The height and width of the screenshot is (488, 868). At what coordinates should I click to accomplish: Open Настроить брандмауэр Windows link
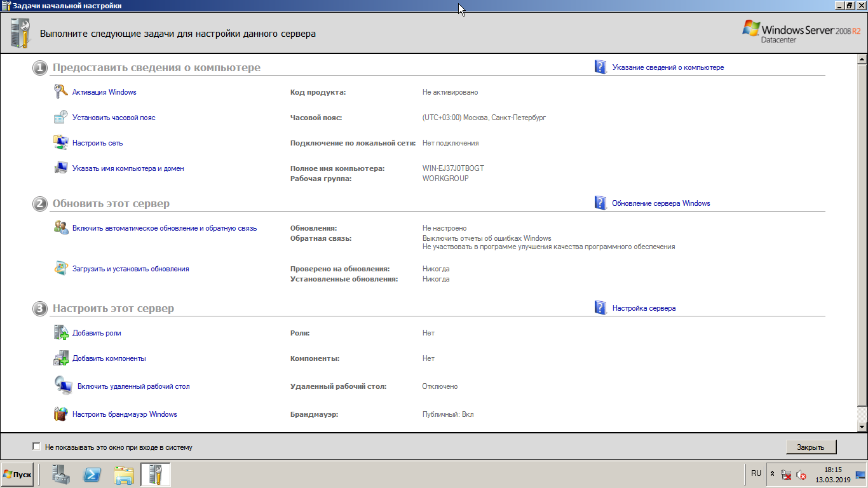point(125,414)
